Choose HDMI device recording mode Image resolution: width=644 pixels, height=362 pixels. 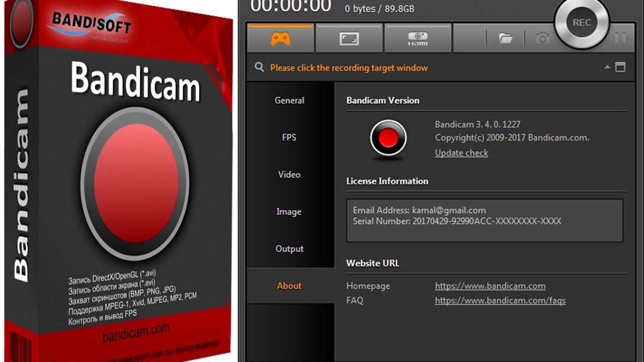point(418,38)
